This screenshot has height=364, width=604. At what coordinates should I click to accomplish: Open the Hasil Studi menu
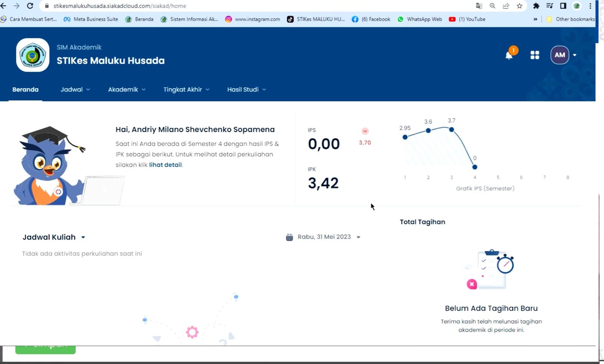coord(247,89)
